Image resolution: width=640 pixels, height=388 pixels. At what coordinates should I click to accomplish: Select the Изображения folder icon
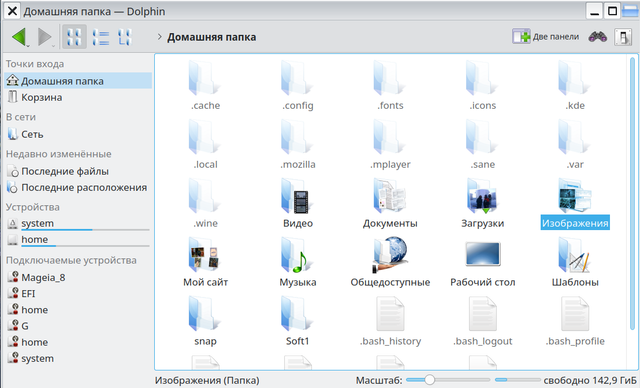pos(574,196)
